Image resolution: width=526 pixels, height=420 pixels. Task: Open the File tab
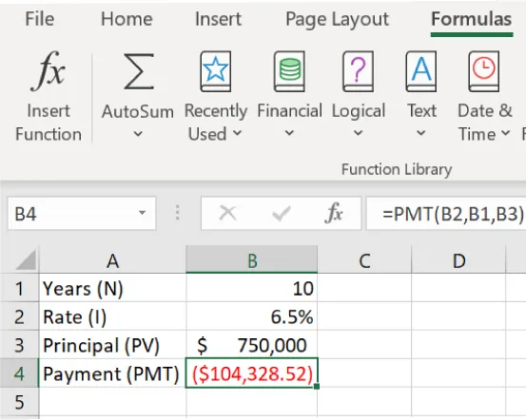click(x=40, y=19)
